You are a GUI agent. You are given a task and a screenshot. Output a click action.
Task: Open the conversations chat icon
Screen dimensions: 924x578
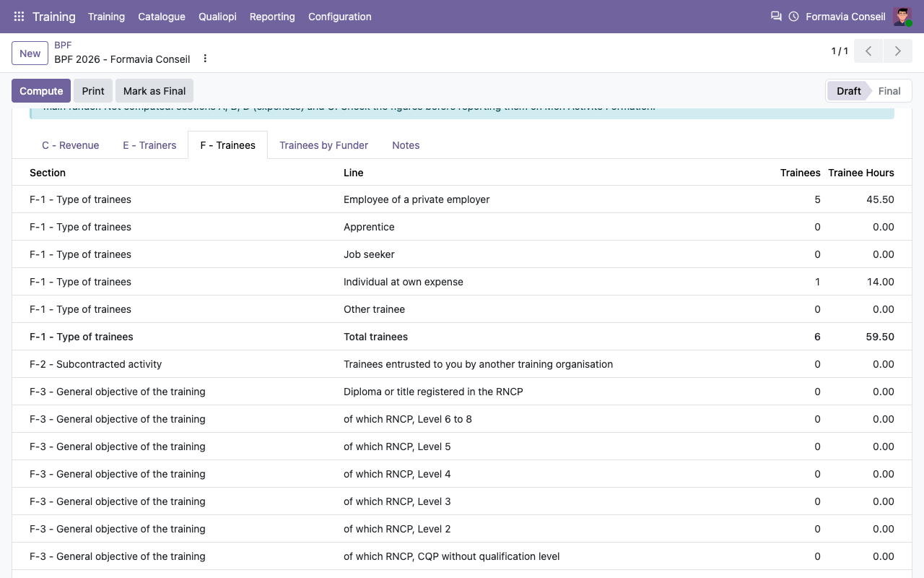(x=776, y=16)
